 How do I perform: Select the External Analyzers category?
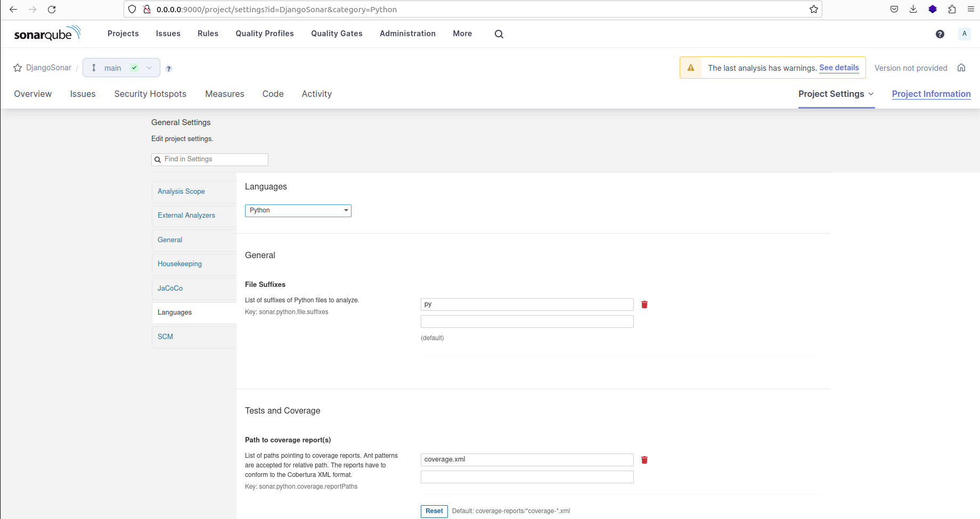pos(194,216)
